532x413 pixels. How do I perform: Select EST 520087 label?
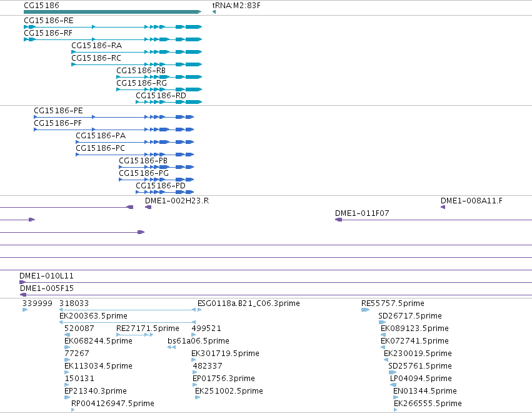(x=79, y=329)
